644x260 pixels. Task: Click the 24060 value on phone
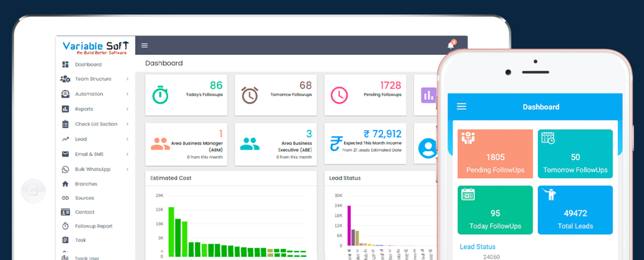click(x=491, y=257)
